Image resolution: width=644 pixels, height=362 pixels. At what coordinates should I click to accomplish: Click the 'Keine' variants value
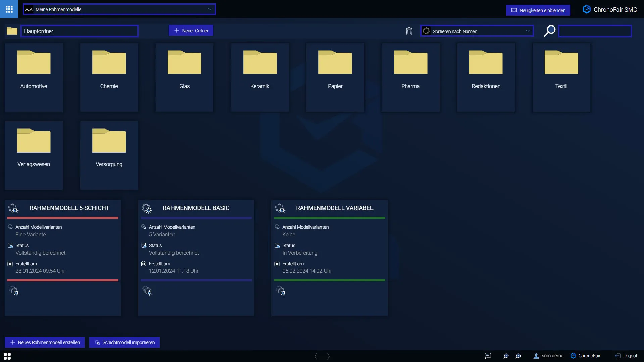point(289,235)
